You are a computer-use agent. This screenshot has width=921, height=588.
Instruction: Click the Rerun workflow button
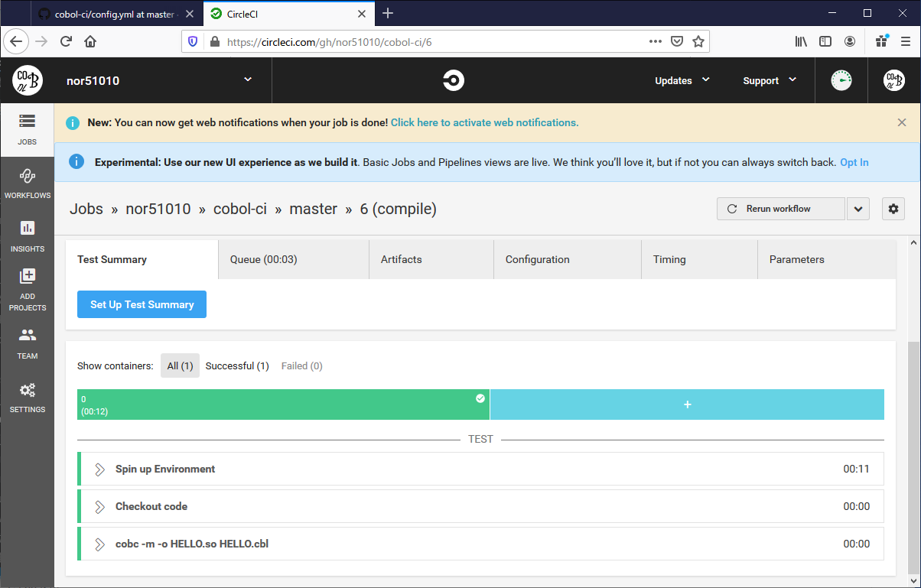pyautogui.click(x=781, y=209)
